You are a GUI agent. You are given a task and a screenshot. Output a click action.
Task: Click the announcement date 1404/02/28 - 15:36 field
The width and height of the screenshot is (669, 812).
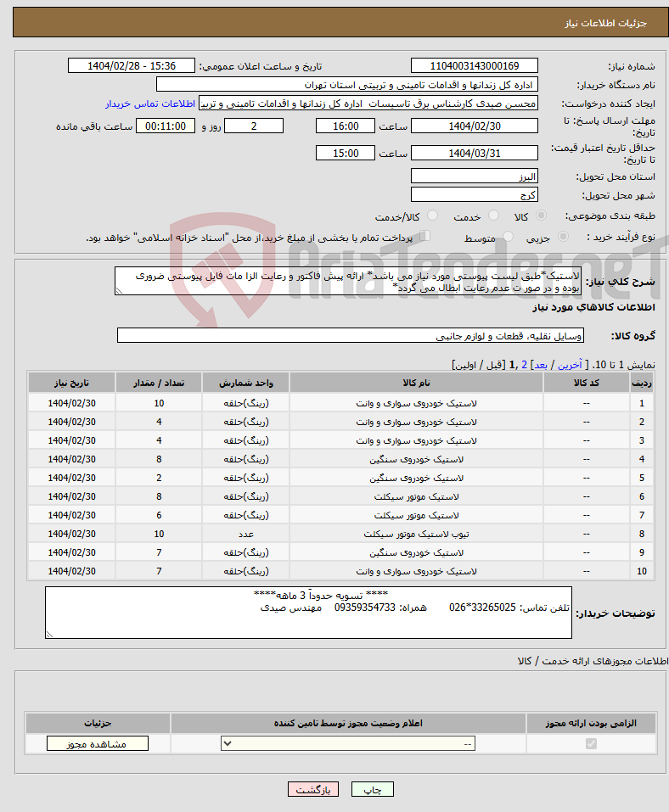(x=132, y=66)
